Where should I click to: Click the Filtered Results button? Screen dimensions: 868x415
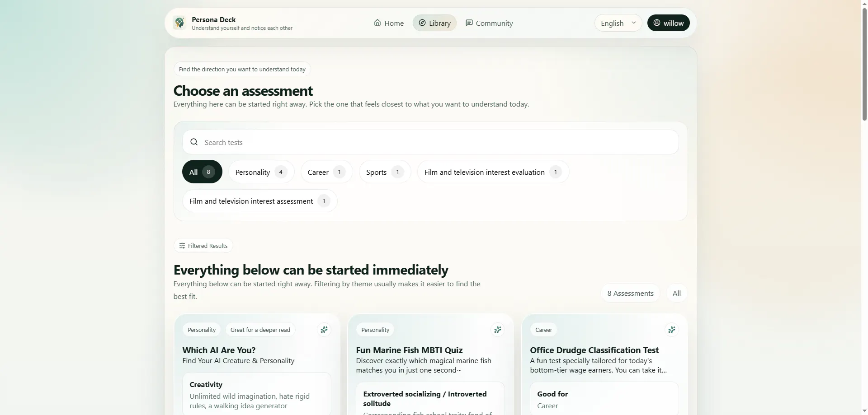[203, 246]
